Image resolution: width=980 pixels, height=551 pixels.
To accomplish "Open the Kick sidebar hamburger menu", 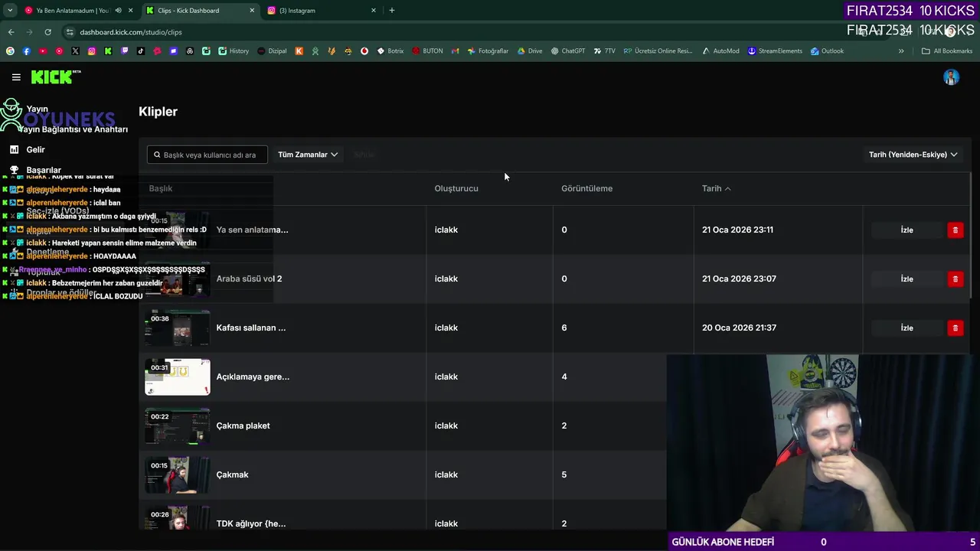I will (16, 77).
